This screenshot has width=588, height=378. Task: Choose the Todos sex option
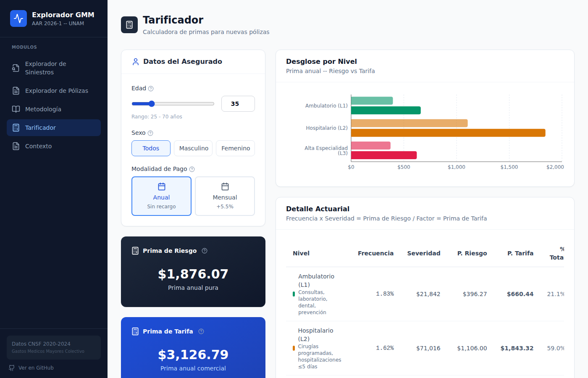pos(151,148)
